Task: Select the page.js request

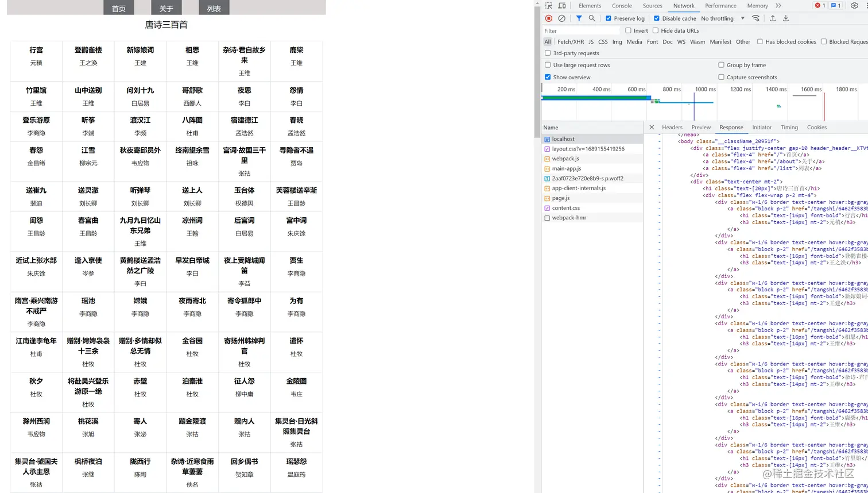Action: [592, 198]
